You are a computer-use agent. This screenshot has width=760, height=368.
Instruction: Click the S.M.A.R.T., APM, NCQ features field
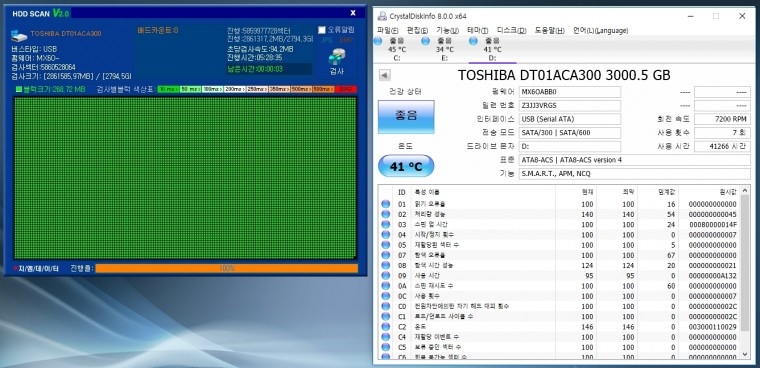[634, 173]
